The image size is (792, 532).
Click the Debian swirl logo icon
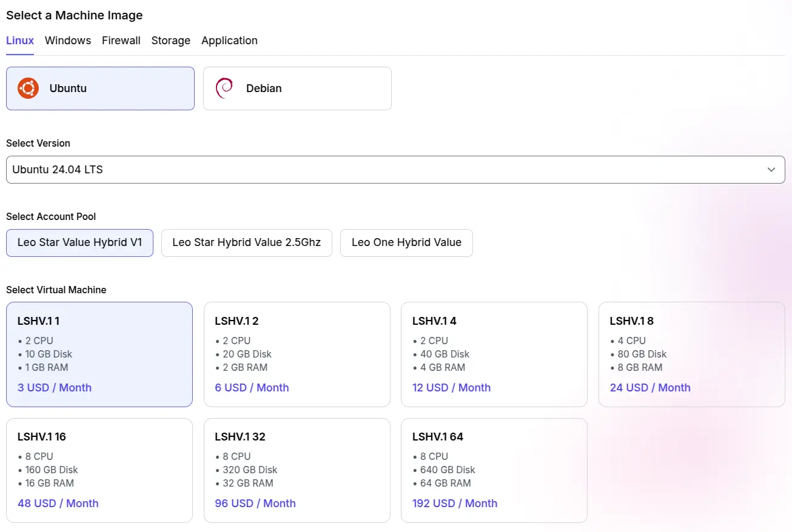click(224, 88)
